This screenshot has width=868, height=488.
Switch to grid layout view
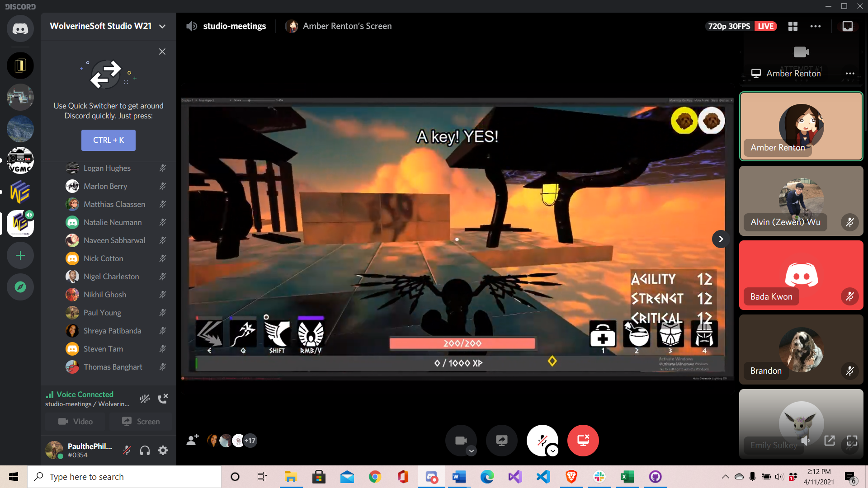(x=793, y=26)
